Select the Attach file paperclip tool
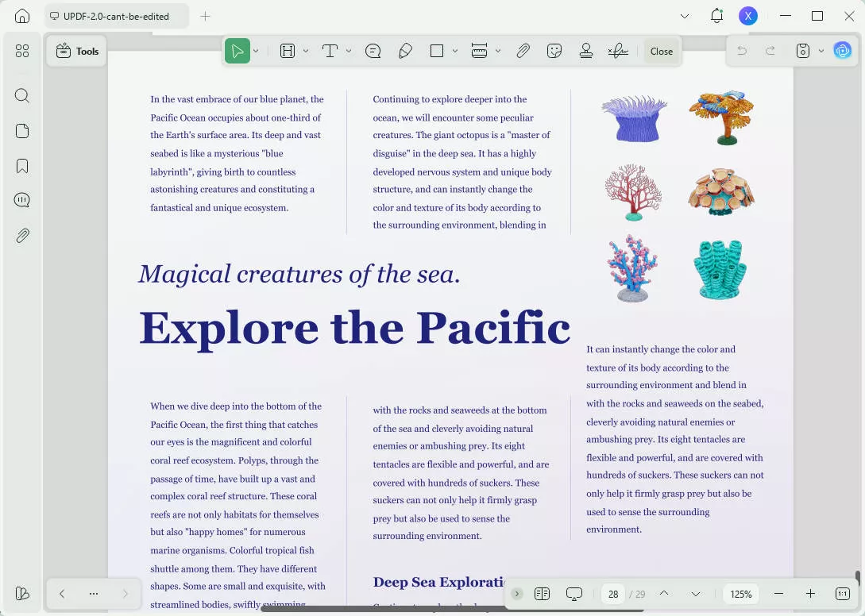 [523, 52]
